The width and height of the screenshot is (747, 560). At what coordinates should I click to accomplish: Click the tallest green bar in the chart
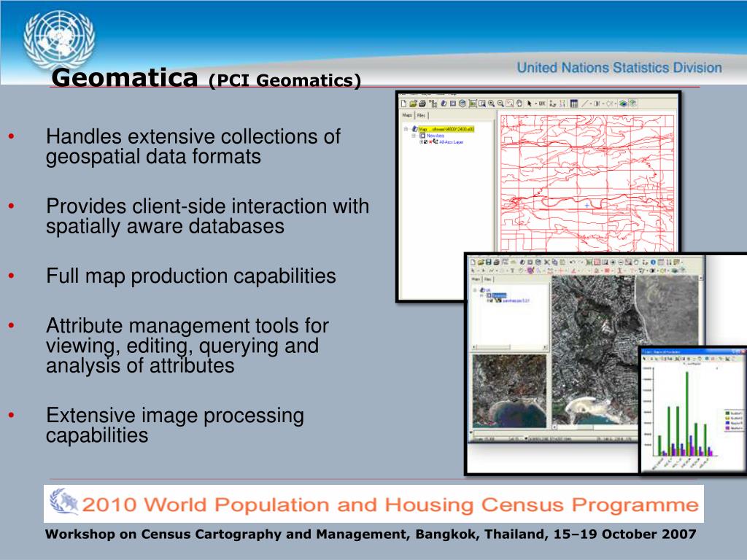pyautogui.click(x=687, y=413)
